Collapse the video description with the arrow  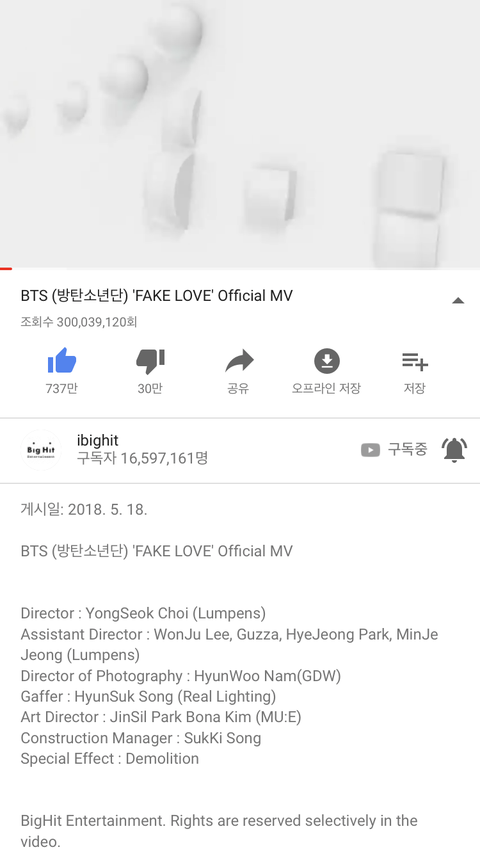pos(458,300)
